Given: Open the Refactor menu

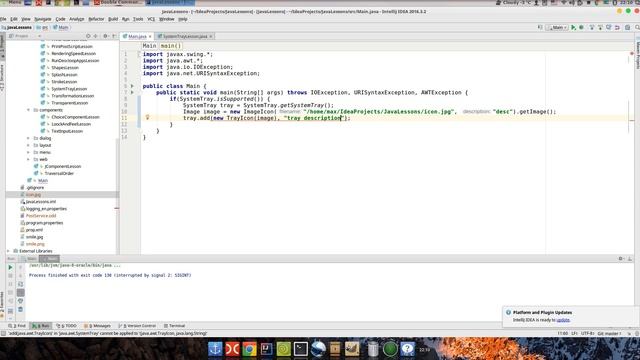Looking at the screenshot, I should pos(96,19).
